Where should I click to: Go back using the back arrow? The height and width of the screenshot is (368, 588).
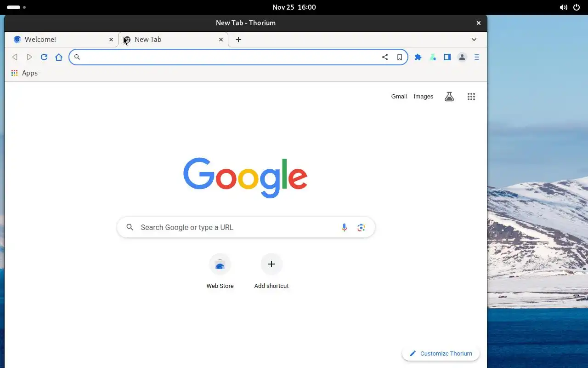click(x=15, y=57)
